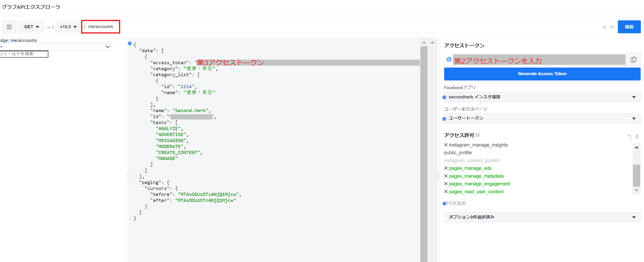Click the "after" cursor value
This screenshot has height=262, width=644.
point(205,200)
